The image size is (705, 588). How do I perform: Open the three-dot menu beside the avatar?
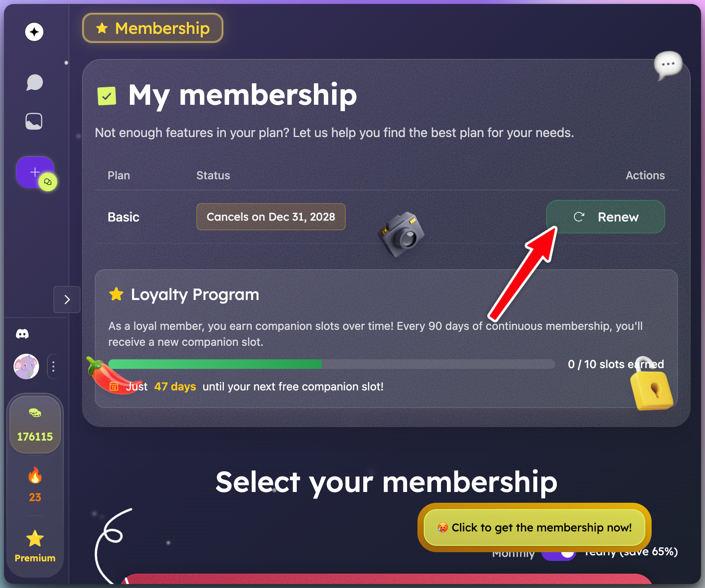pos(53,367)
